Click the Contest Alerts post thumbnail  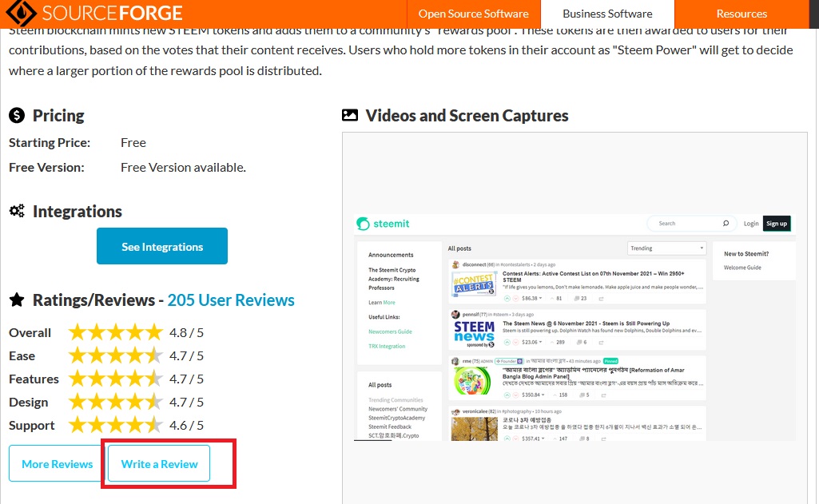click(473, 284)
